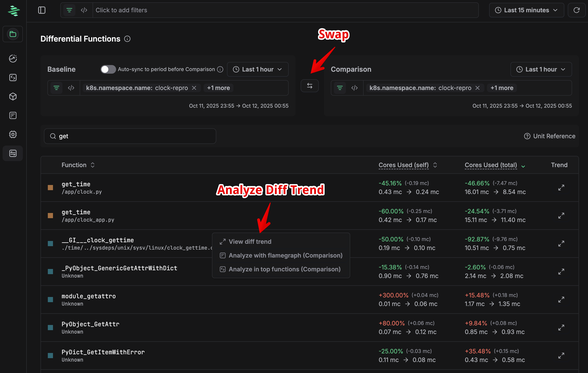Click the swap baseline and comparison button
The image size is (588, 373).
point(309,86)
